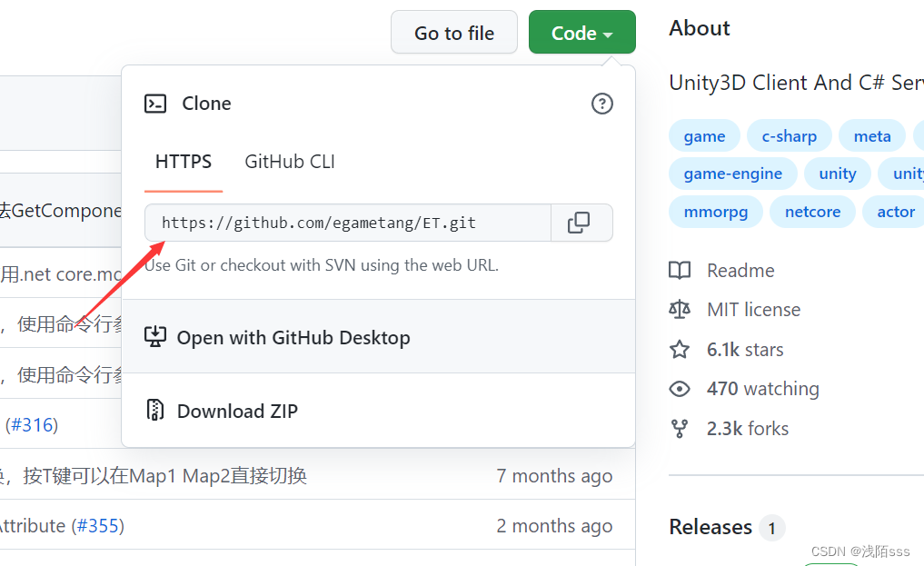
Task: Switch to the HTTPS tab
Action: (x=184, y=162)
